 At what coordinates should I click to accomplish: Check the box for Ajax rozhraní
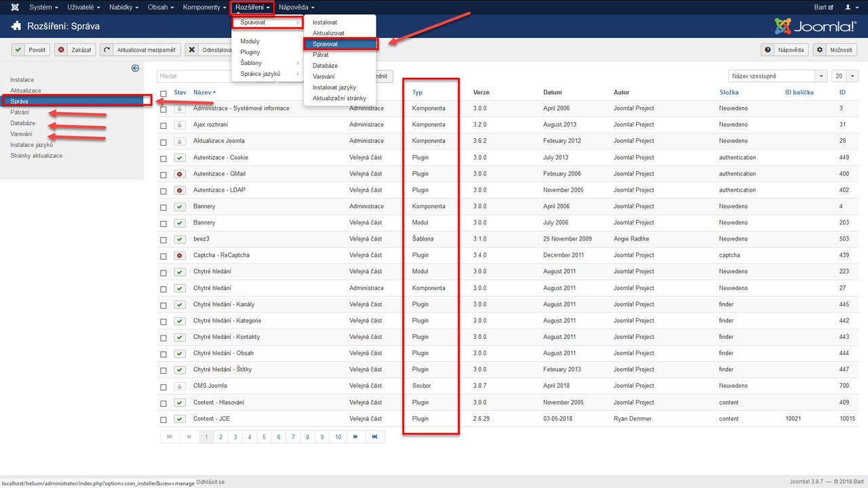163,125
